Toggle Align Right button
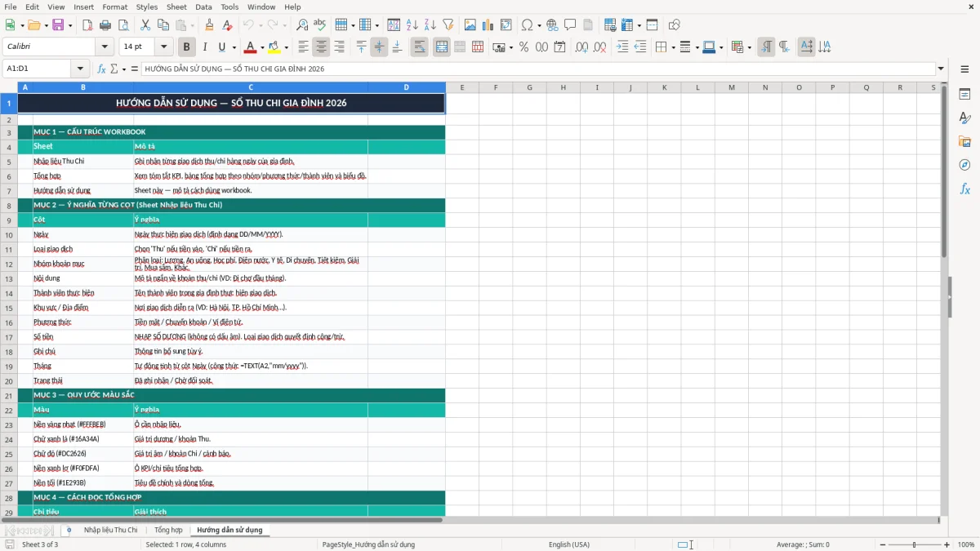The height and width of the screenshot is (551, 980). tap(339, 47)
